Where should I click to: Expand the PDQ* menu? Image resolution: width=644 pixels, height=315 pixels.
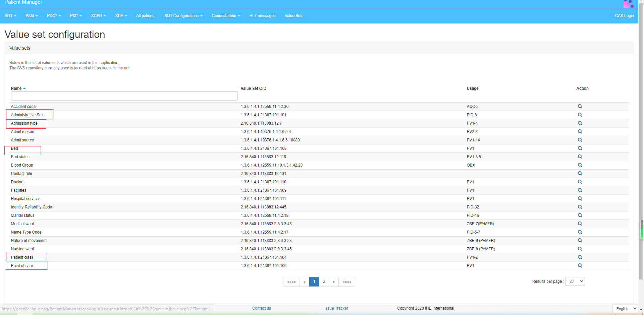54,16
